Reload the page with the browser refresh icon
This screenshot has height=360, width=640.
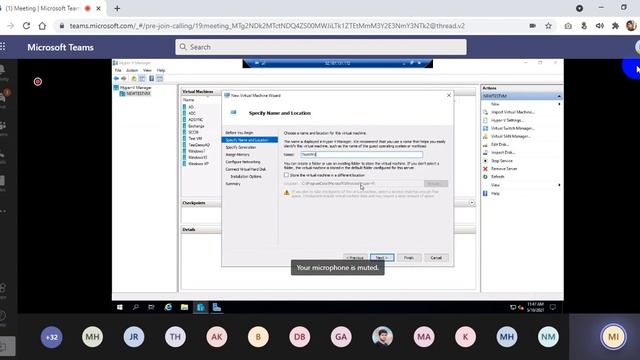(27, 26)
